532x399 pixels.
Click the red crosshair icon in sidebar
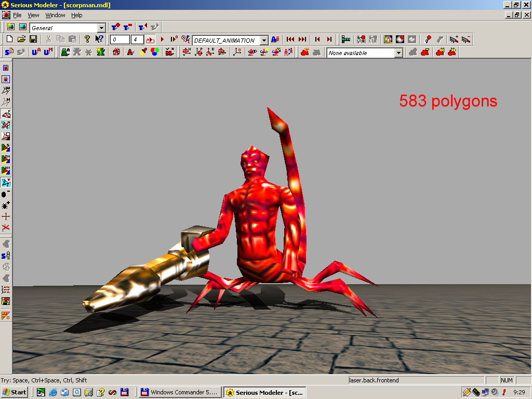click(6, 217)
